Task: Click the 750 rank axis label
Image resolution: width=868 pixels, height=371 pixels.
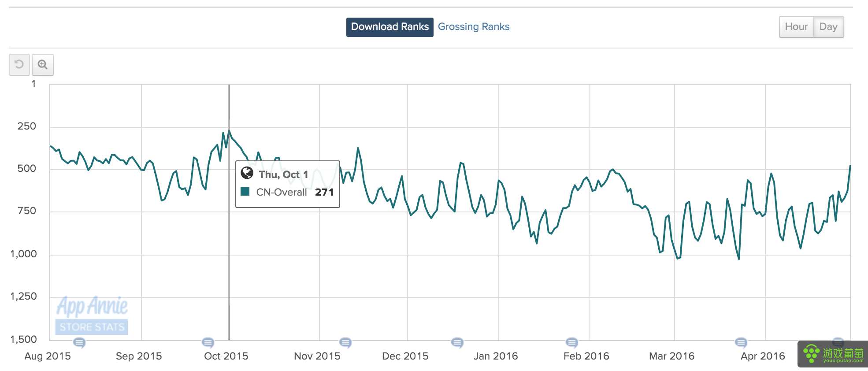Action: 26,211
